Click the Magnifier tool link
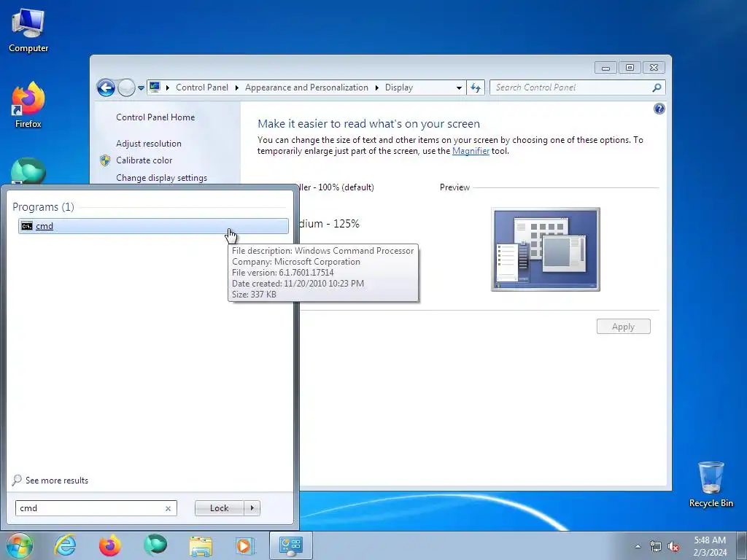This screenshot has height=560, width=747. (x=471, y=151)
